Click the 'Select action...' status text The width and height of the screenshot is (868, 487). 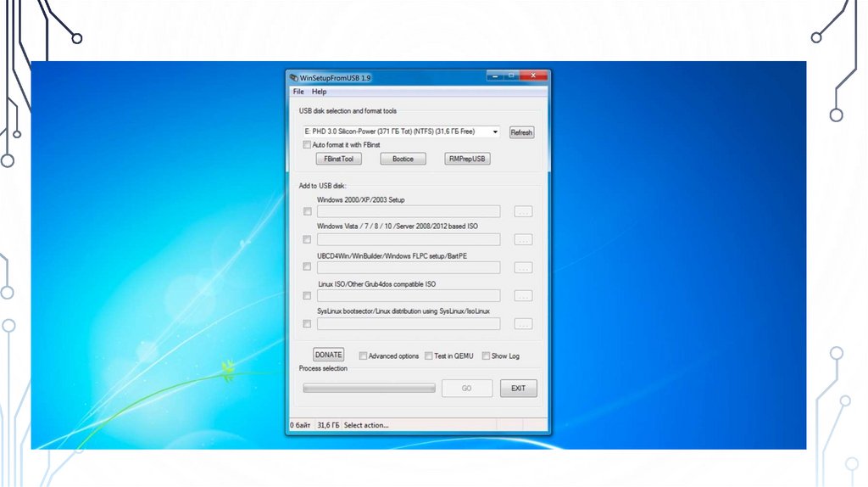tap(366, 425)
